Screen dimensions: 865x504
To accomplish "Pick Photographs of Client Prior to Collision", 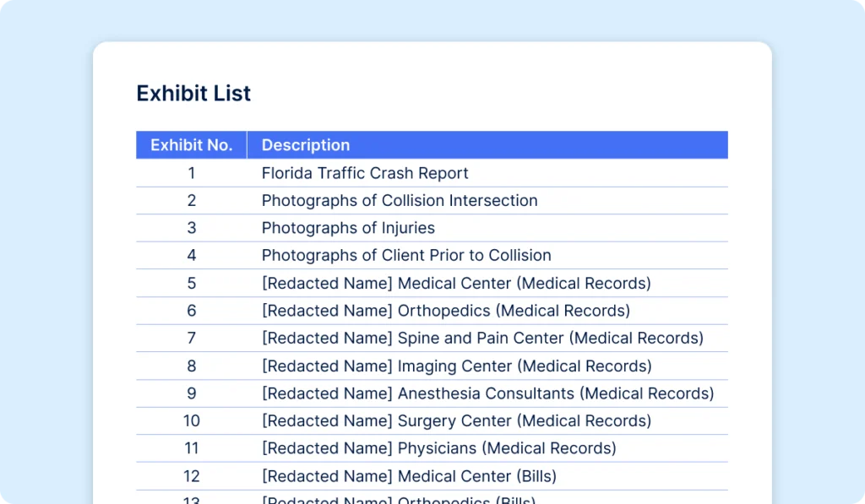I will (x=406, y=255).
